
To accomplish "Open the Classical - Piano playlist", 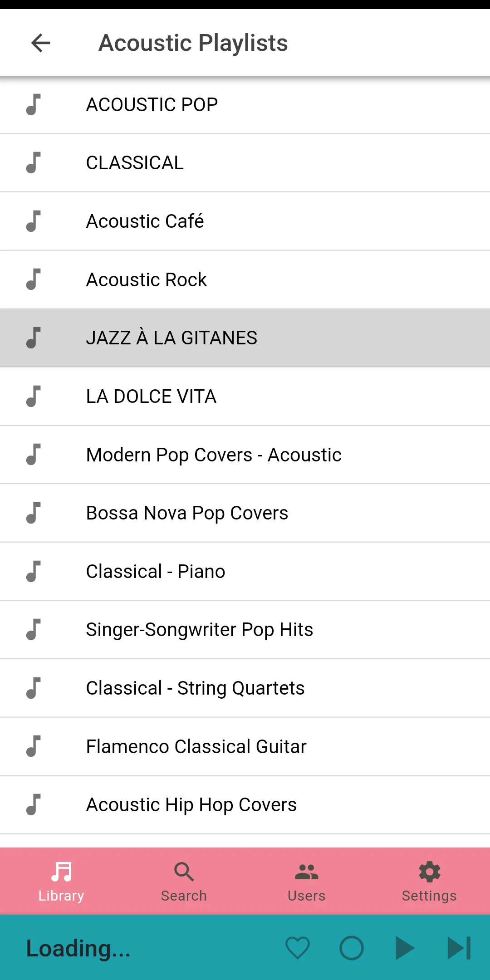I will tap(245, 571).
